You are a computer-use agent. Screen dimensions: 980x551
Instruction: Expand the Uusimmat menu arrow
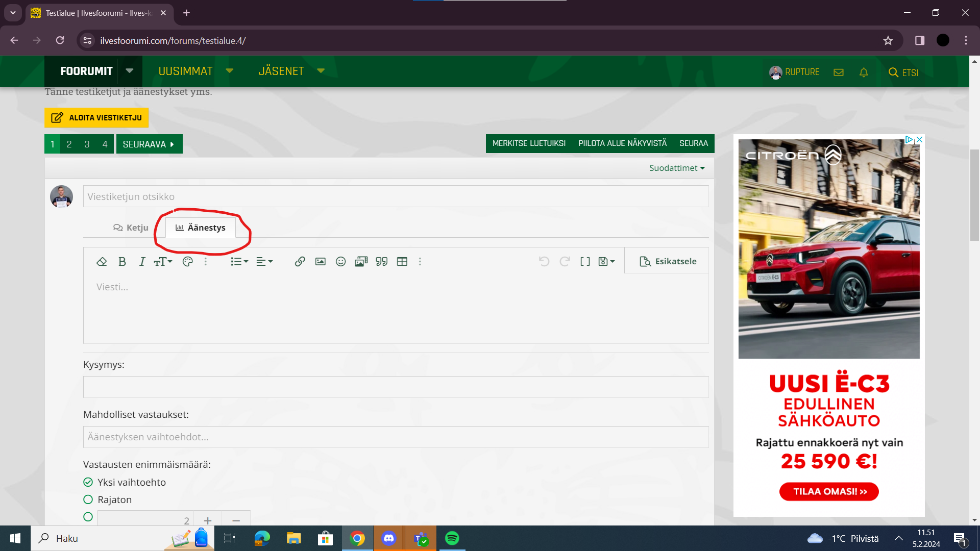click(230, 71)
